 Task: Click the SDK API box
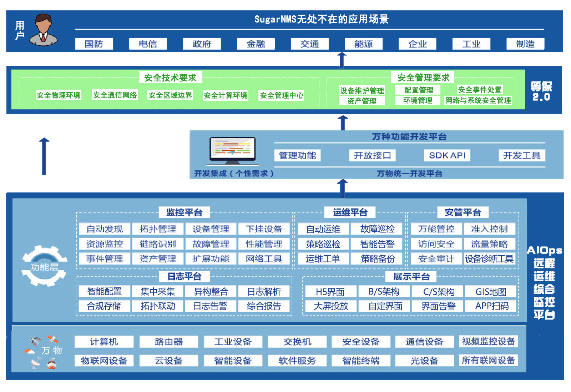(447, 155)
